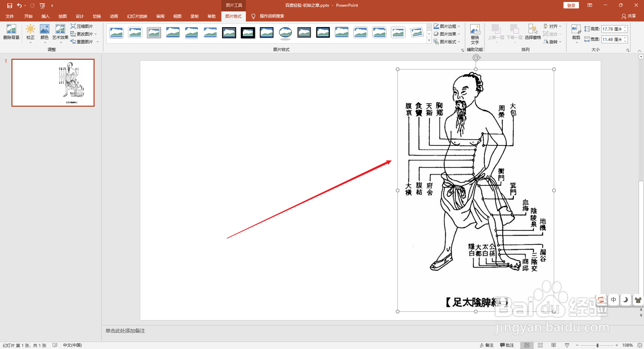The width and height of the screenshot is (644, 349).
Task: Start Slide Show from status bar icon
Action: [567, 345]
